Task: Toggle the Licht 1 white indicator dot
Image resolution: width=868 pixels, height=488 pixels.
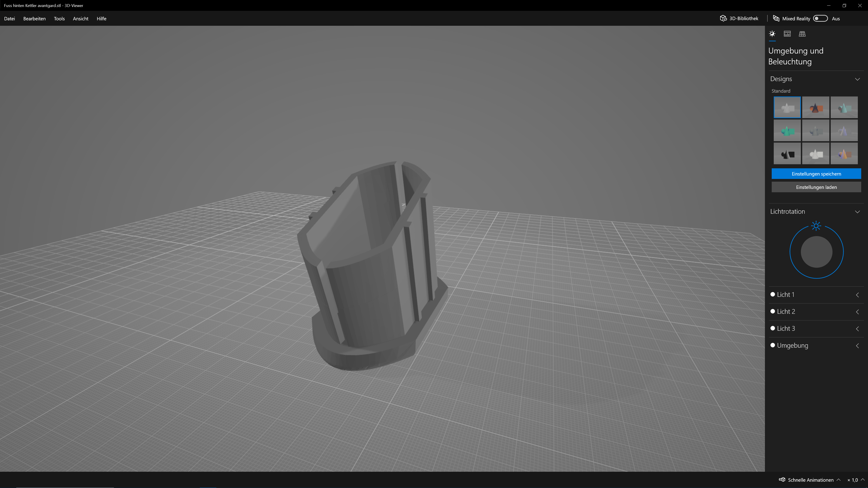Action: click(773, 294)
